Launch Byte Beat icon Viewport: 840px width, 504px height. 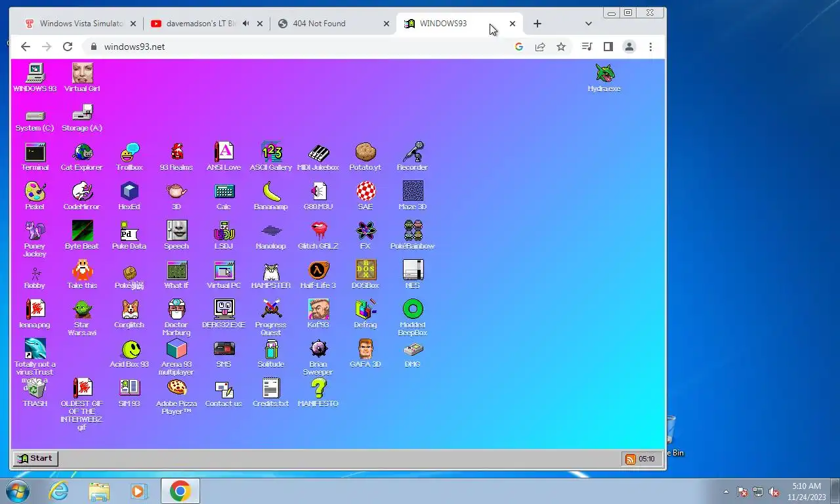point(82,235)
